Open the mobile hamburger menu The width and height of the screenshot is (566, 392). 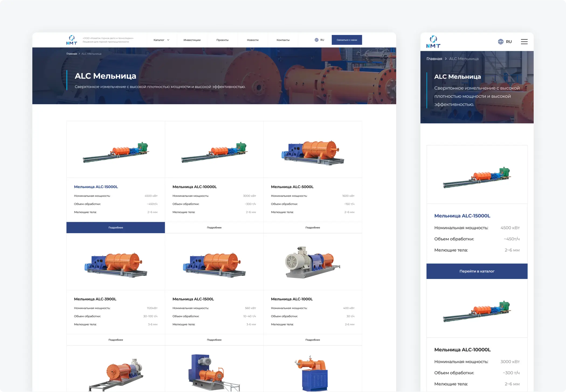pyautogui.click(x=524, y=42)
